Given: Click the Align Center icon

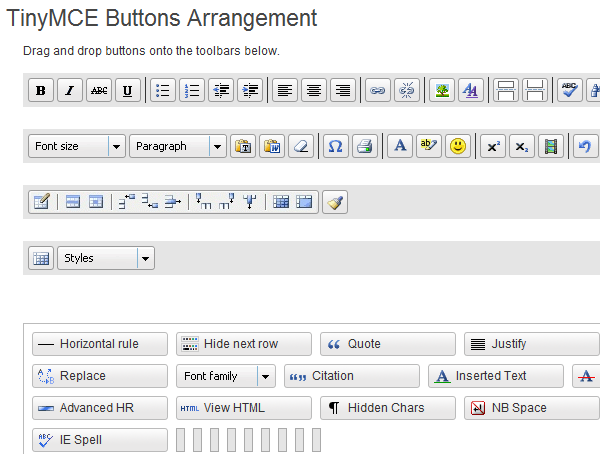Looking at the screenshot, I should coord(314,90).
